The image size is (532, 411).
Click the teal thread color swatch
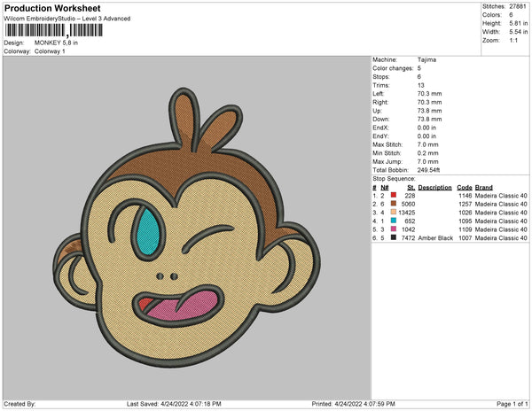coord(394,221)
